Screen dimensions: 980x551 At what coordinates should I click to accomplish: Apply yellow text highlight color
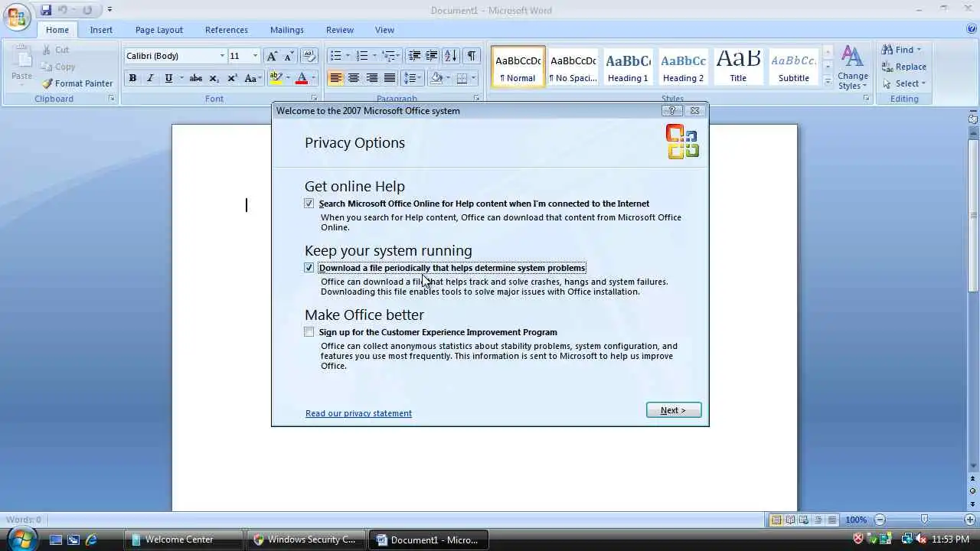click(276, 78)
